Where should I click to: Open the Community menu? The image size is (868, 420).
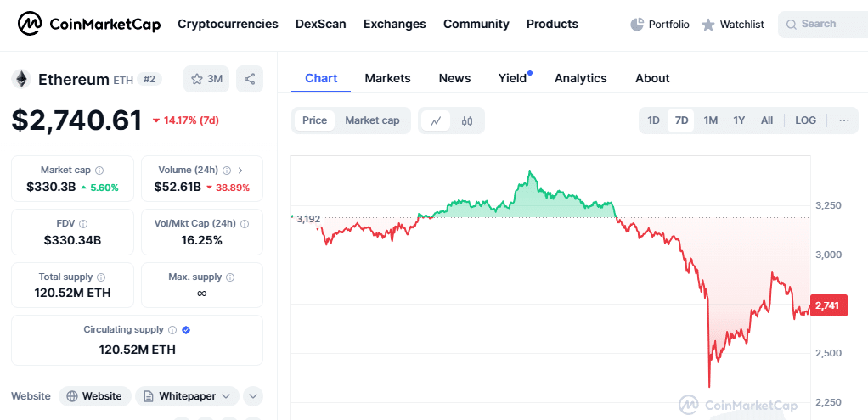476,24
